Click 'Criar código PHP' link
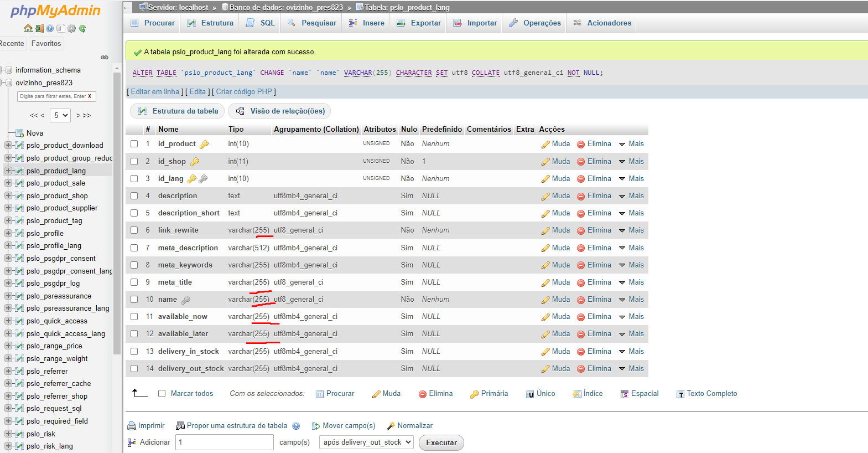This screenshot has height=453, width=868. pos(244,92)
